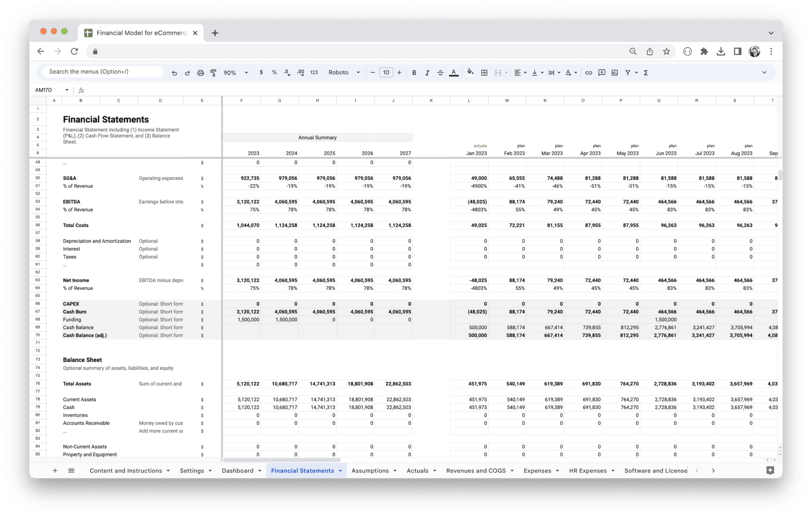The image size is (812, 517).
Task: Undo the last action
Action: pyautogui.click(x=174, y=72)
